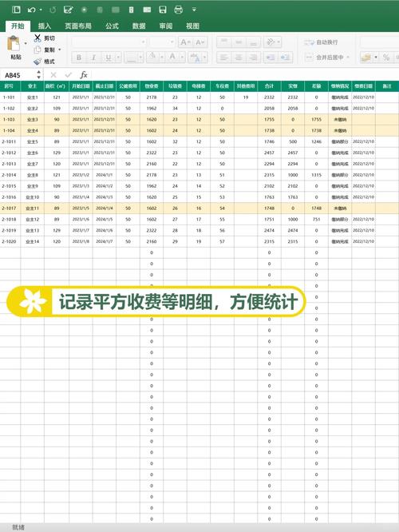Click the Redo icon in quick access toolbar

(x=53, y=10)
